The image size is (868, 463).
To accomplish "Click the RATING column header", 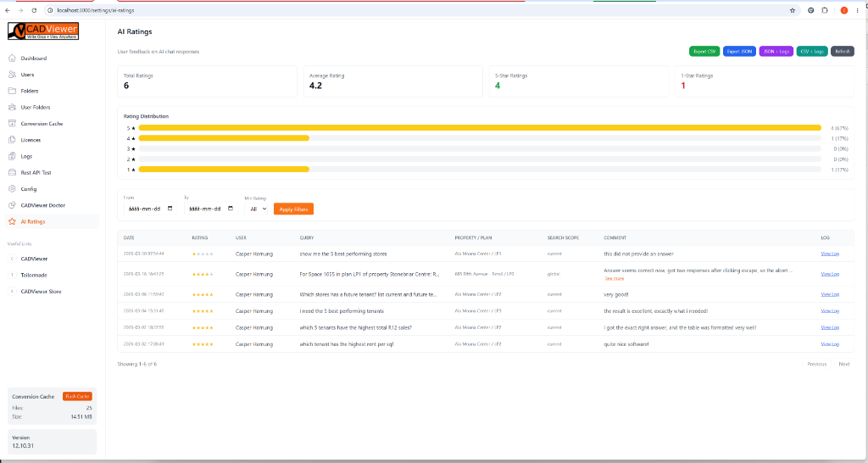I will pyautogui.click(x=200, y=237).
